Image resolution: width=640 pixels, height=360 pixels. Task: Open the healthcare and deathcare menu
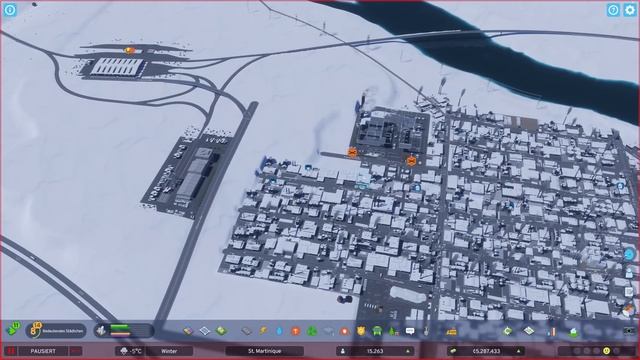(296, 331)
